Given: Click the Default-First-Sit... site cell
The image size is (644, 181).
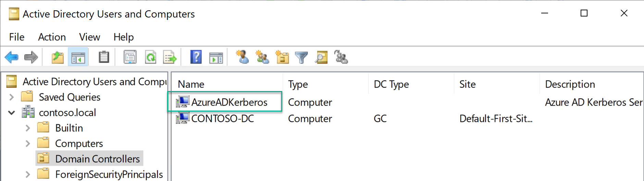Looking at the screenshot, I should coord(496,118).
